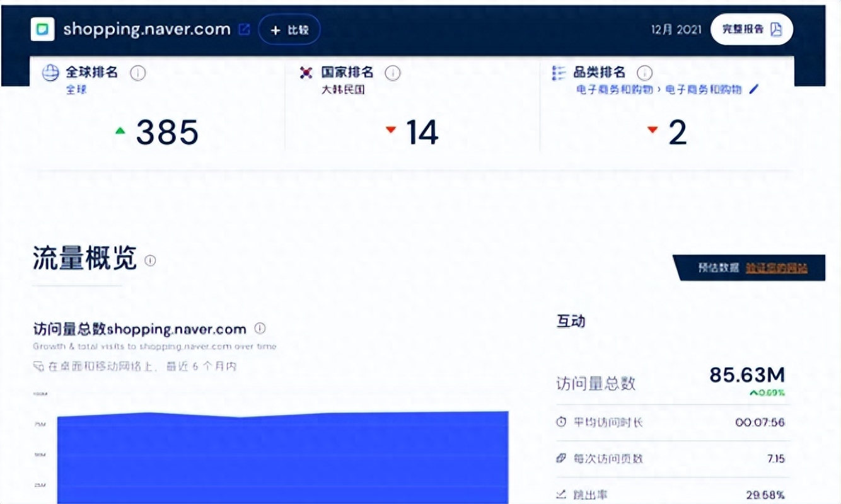Show info tooltip for 流量概览 heading
841x504 pixels.
(150, 260)
